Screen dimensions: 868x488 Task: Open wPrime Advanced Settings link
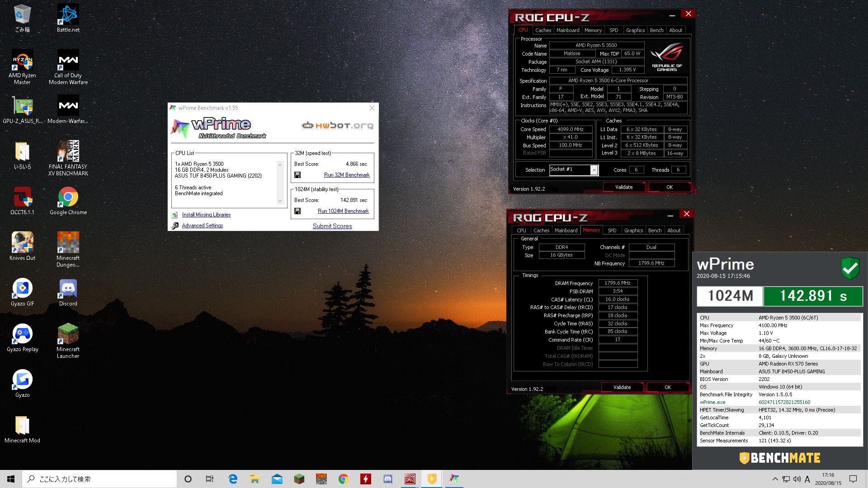point(202,225)
